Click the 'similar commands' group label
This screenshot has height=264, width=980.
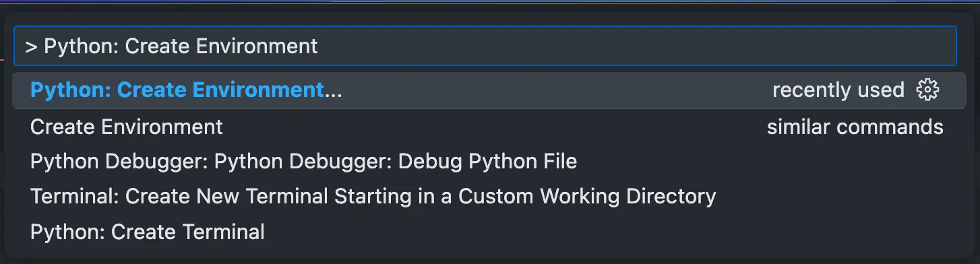tap(855, 126)
